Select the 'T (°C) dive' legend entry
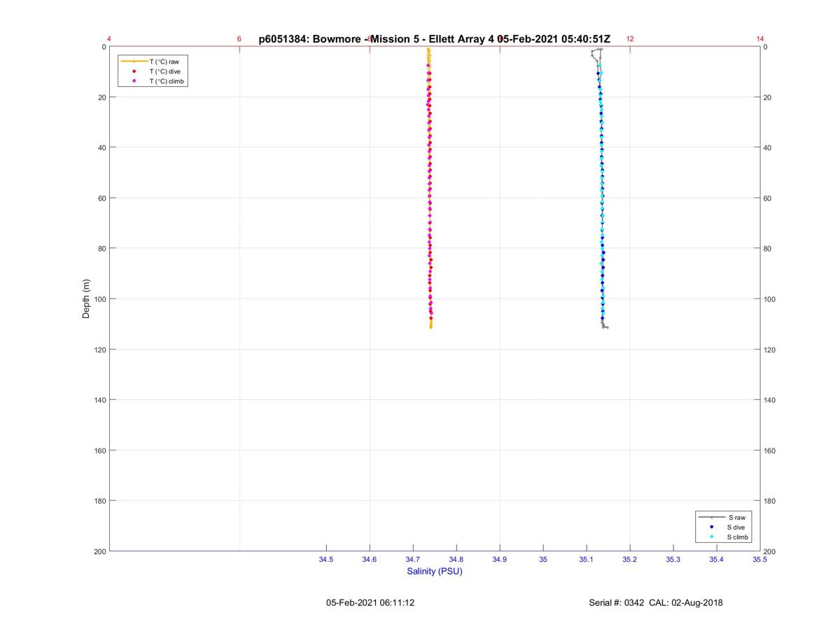 pos(164,71)
